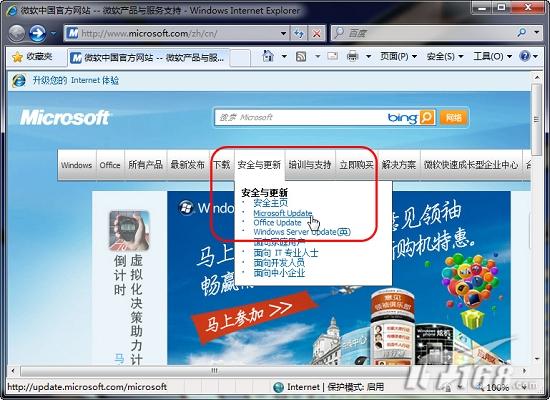Click the Bing orange search button
550x400 pixels.
coord(427,117)
